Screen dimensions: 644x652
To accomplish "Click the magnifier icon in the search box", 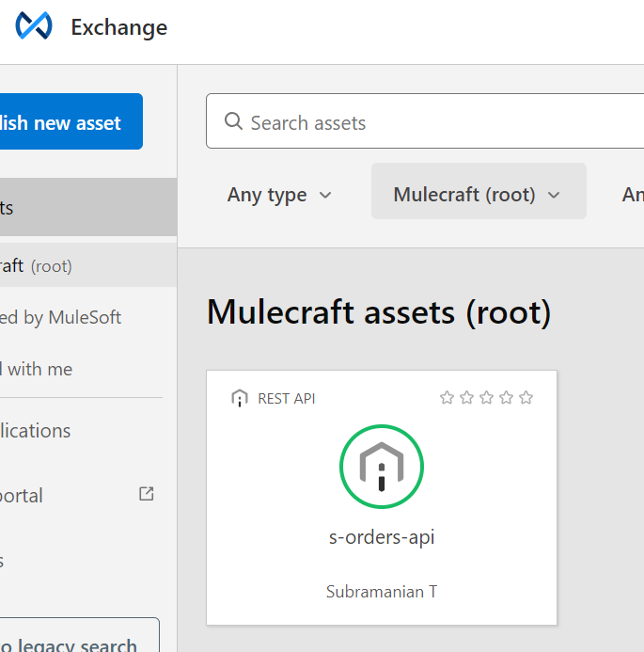I will pyautogui.click(x=233, y=122).
